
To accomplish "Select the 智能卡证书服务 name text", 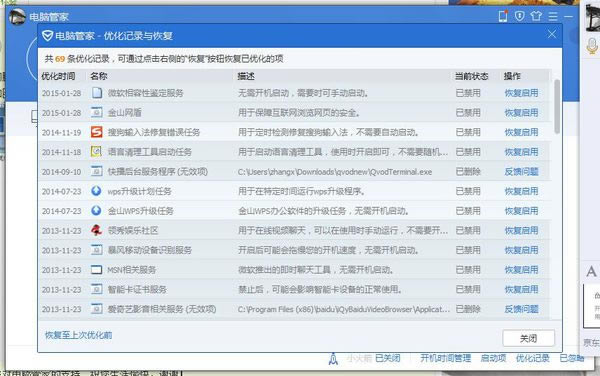I will coord(137,290).
